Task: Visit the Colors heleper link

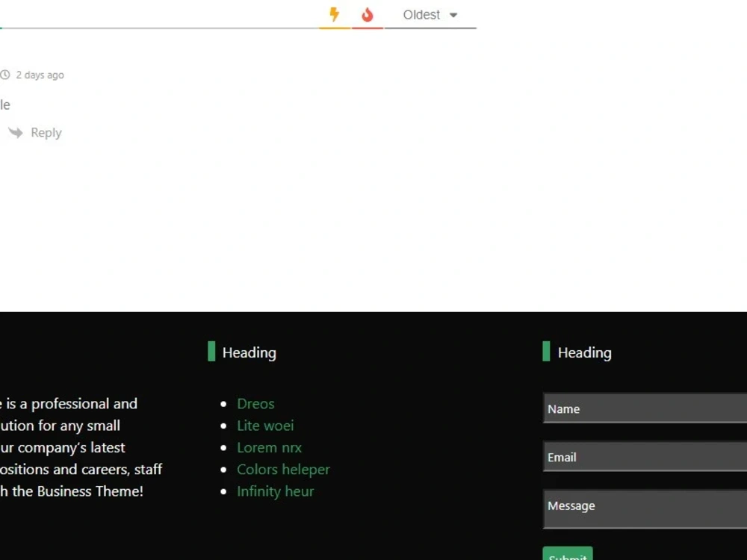Action: pos(283,469)
